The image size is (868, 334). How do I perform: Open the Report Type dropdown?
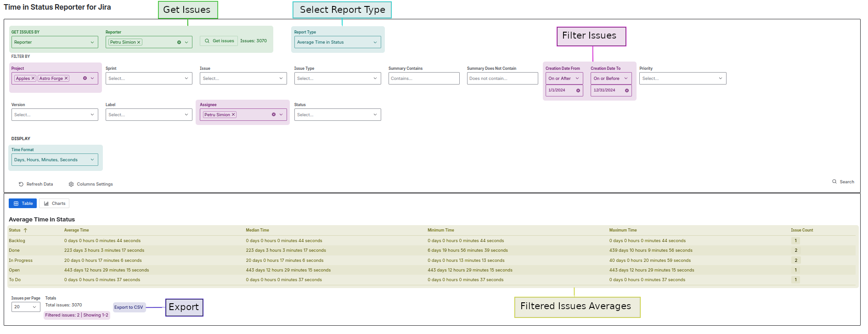pyautogui.click(x=338, y=42)
